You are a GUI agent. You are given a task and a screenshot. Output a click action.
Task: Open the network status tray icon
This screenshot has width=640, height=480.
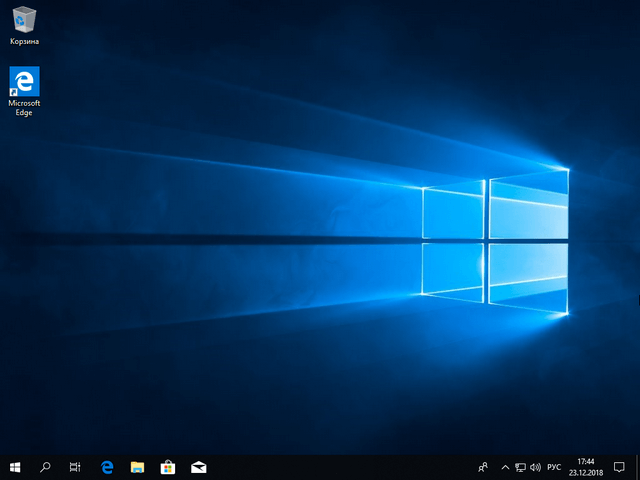coord(520,467)
